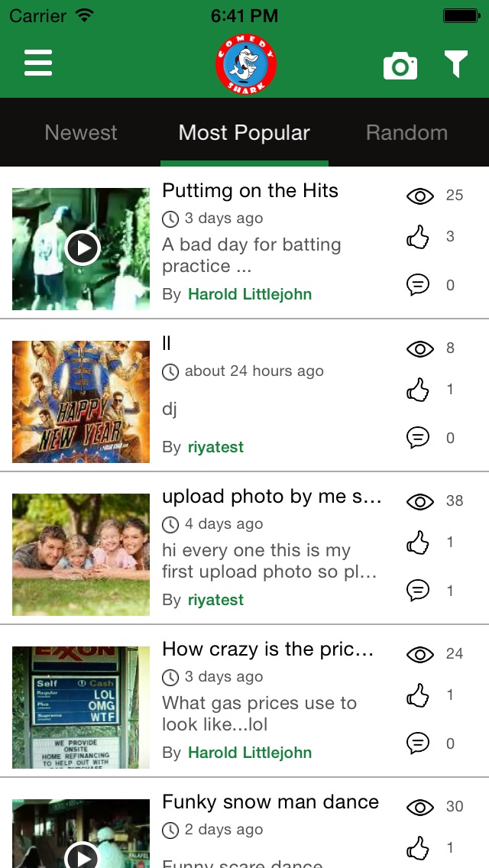The width and height of the screenshot is (489, 868).
Task: Switch to the Newest tab
Action: [81, 133]
